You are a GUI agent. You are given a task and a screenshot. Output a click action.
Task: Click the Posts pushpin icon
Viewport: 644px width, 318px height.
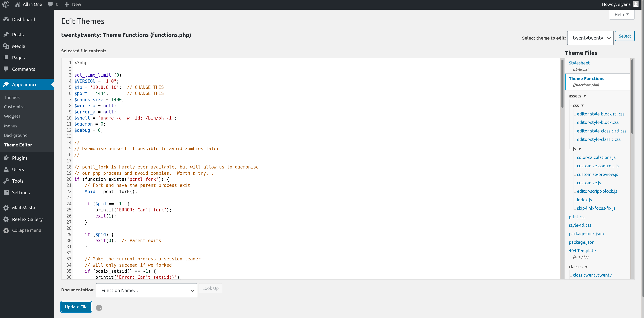[6, 35]
